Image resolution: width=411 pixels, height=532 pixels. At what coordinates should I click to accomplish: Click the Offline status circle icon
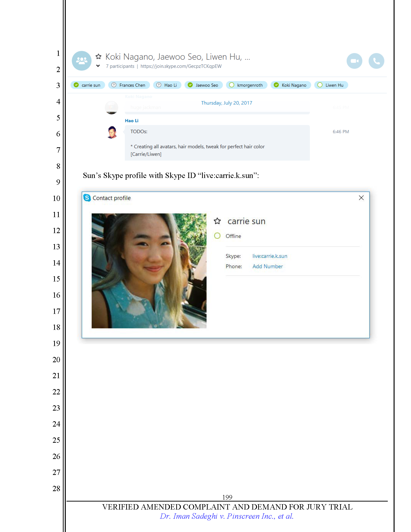217,236
